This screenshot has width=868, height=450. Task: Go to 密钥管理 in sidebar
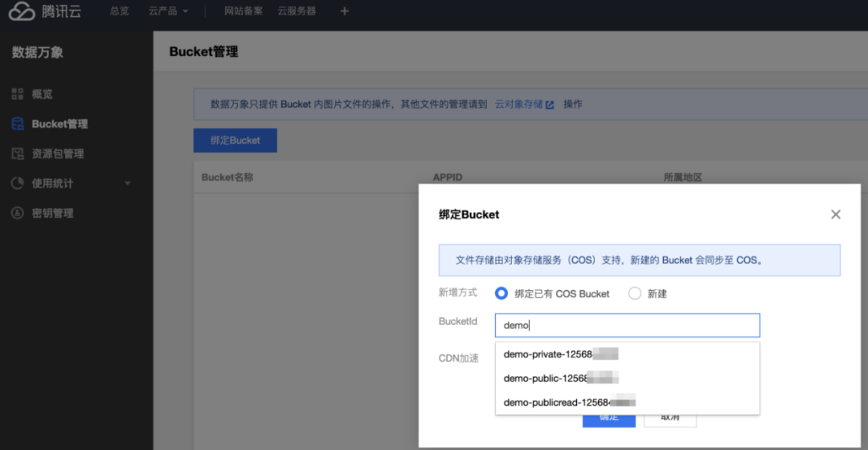tap(52, 213)
